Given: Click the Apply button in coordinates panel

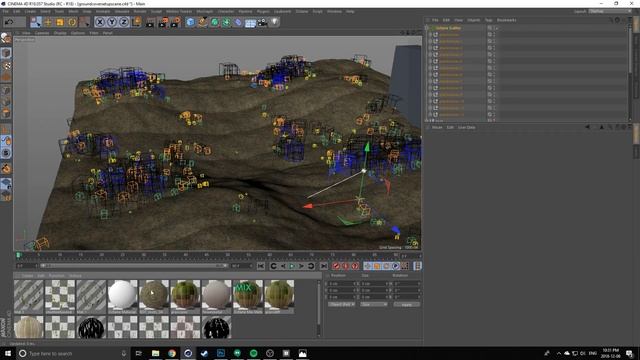Looking at the screenshot, I should (x=407, y=304).
